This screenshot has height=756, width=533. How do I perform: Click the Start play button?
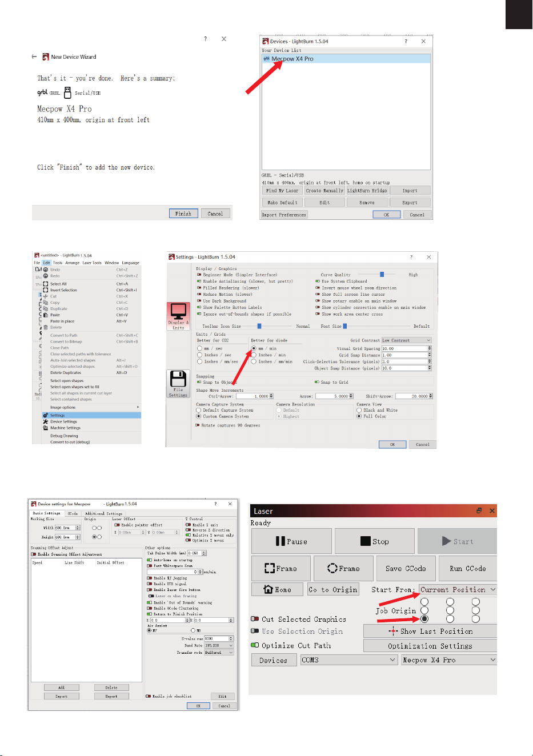point(457,541)
